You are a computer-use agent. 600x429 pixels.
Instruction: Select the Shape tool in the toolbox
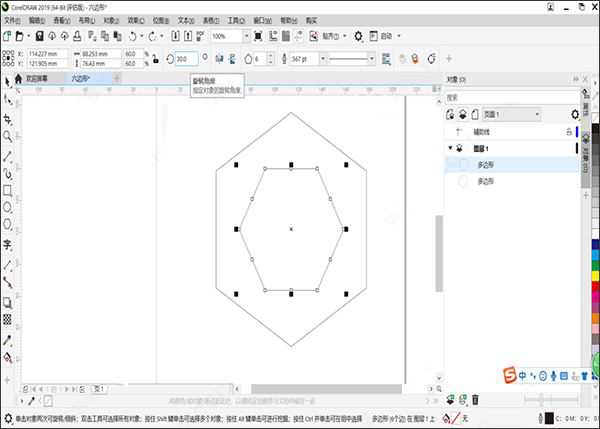point(7,100)
